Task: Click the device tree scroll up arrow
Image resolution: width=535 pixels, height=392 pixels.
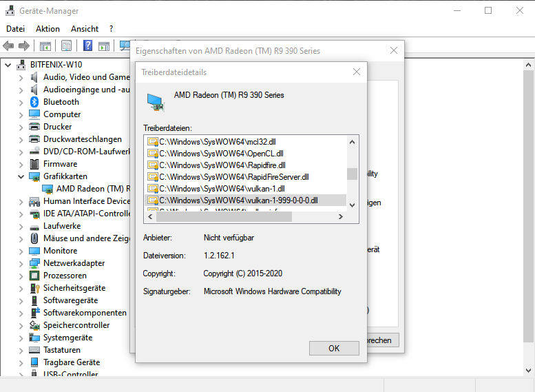Action: click(x=528, y=65)
